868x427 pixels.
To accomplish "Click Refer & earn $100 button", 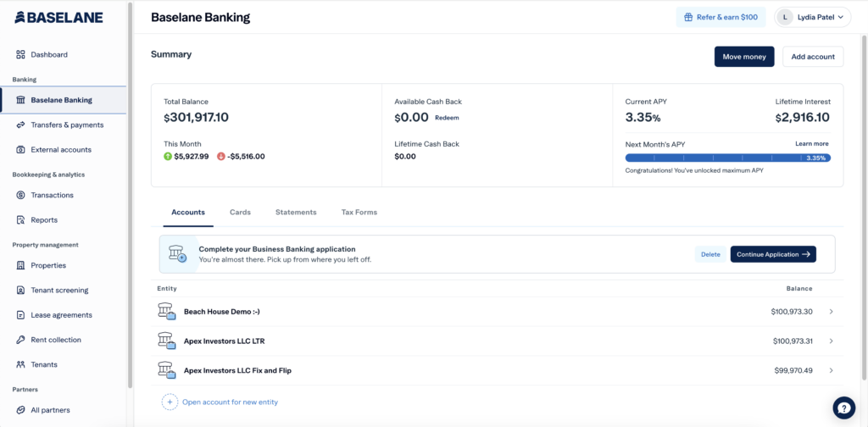I will (721, 17).
